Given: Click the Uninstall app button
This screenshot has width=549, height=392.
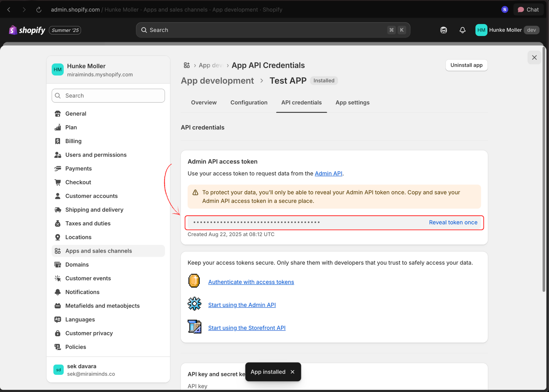Looking at the screenshot, I should [466, 65].
